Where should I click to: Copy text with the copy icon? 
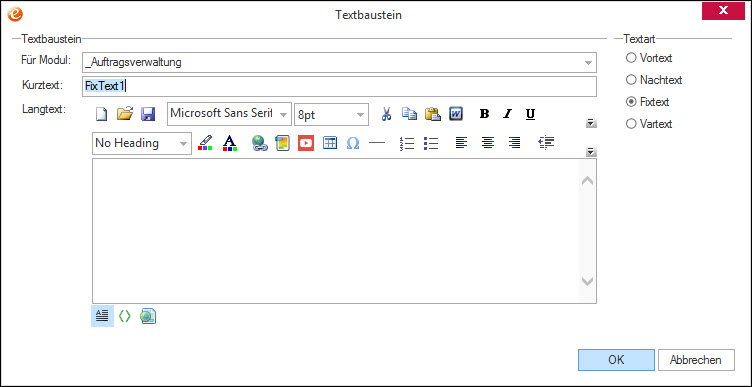[x=410, y=114]
